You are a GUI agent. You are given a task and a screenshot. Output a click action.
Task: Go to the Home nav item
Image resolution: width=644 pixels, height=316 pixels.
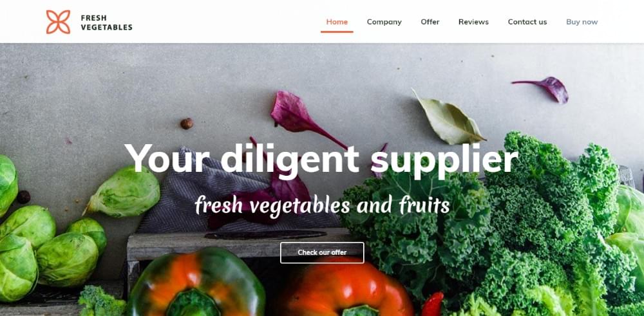point(337,22)
